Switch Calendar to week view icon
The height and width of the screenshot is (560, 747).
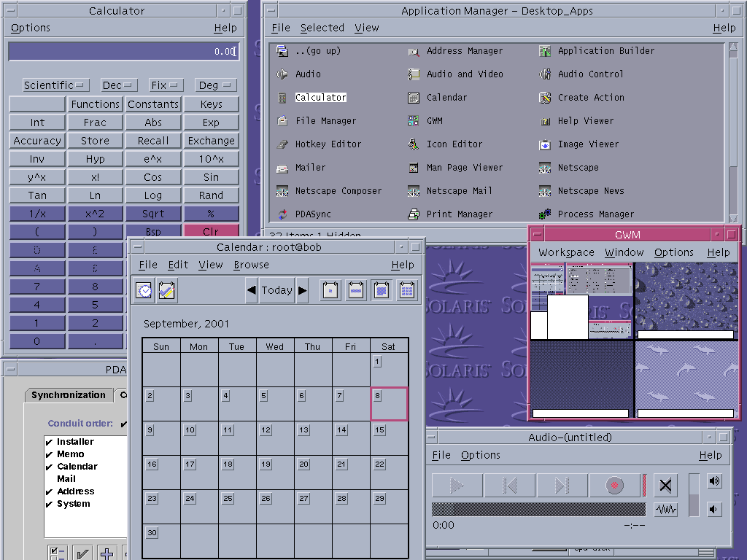click(356, 290)
